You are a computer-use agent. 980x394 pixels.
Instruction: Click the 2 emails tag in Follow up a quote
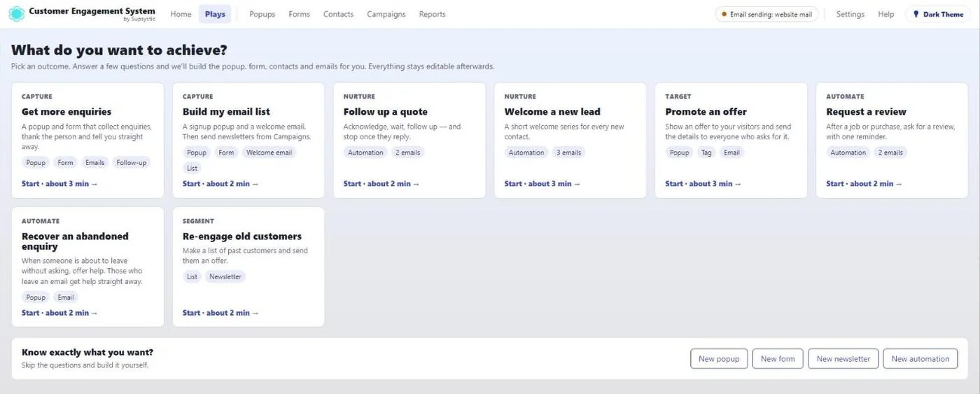click(407, 153)
